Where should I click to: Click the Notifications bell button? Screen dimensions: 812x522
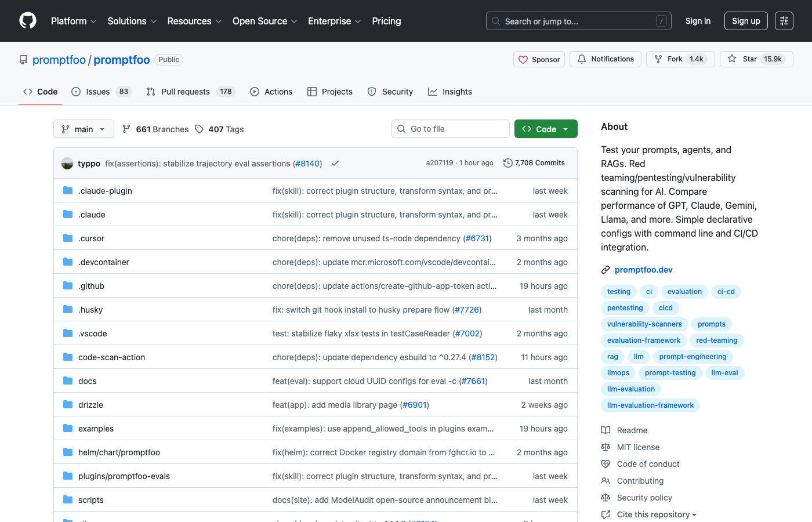606,59
